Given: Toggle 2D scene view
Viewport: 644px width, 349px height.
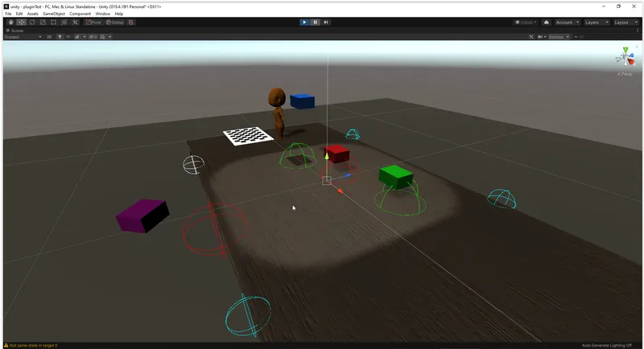Looking at the screenshot, I should pyautogui.click(x=49, y=37).
